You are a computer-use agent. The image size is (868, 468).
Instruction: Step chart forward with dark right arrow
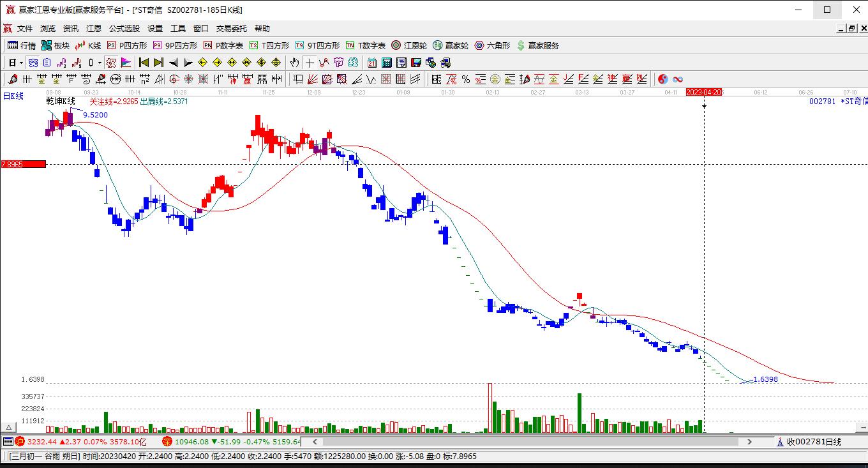click(188, 63)
